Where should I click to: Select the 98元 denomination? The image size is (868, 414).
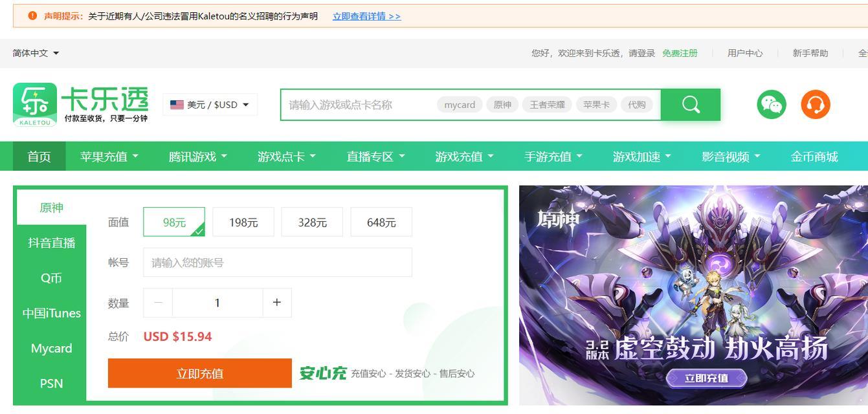[x=174, y=222]
